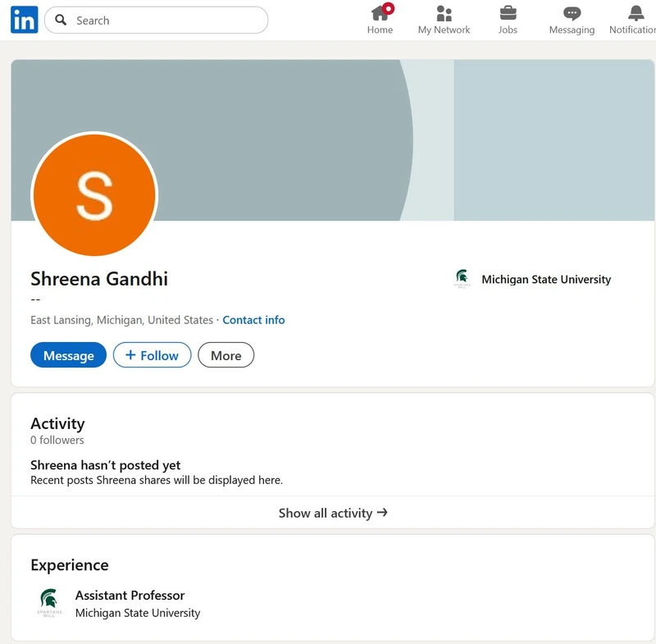Image resolution: width=656 pixels, height=644 pixels.
Task: Click the orange S profile avatar
Action: pos(94,195)
